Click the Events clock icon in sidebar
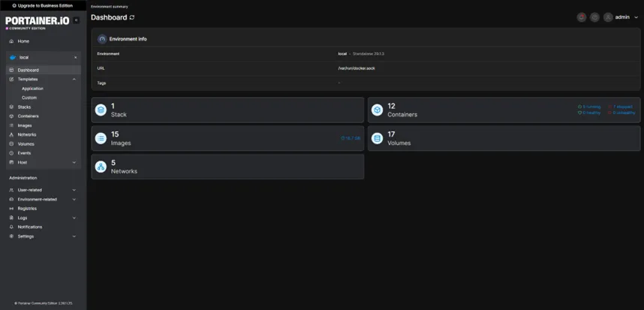The height and width of the screenshot is (310, 644). coord(11,153)
